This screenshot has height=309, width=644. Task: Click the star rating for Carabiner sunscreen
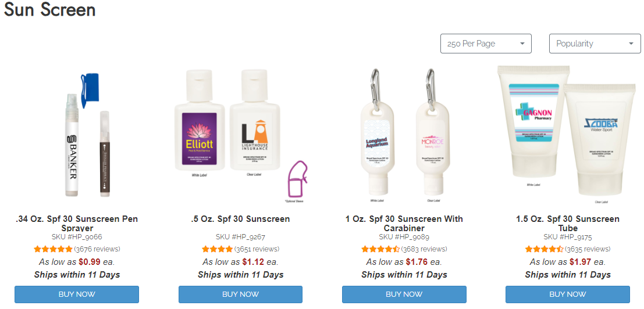pos(380,249)
